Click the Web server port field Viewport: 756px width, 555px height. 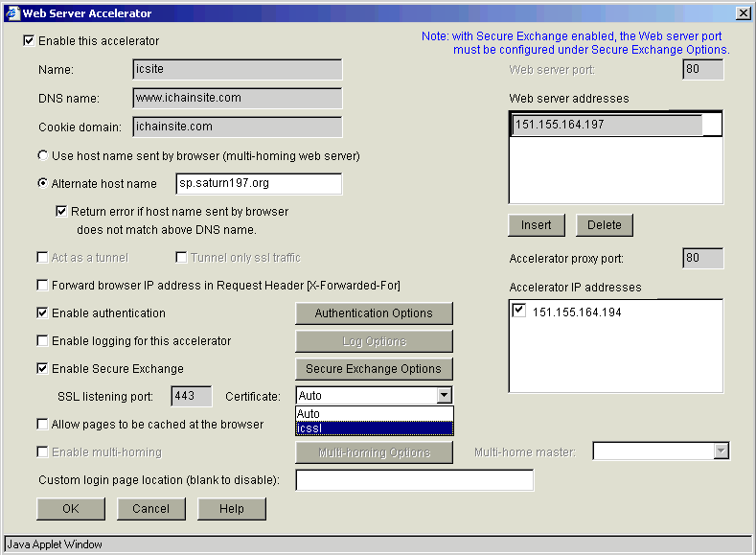pos(703,69)
